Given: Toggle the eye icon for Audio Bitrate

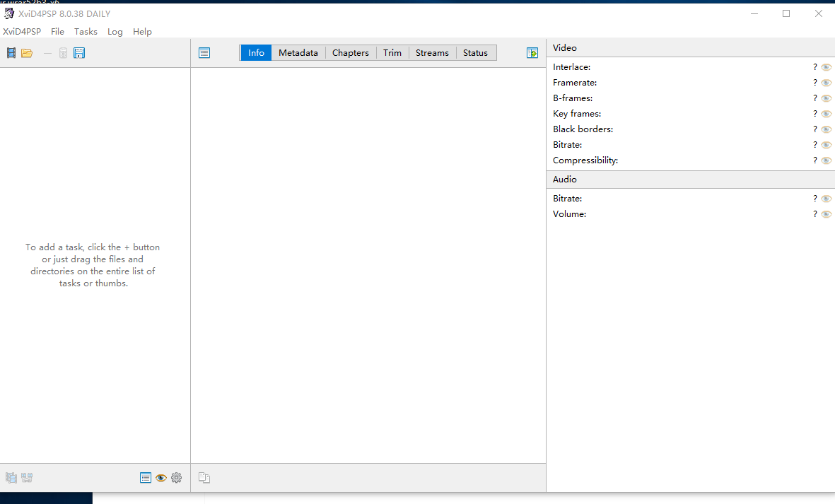Looking at the screenshot, I should click(827, 199).
